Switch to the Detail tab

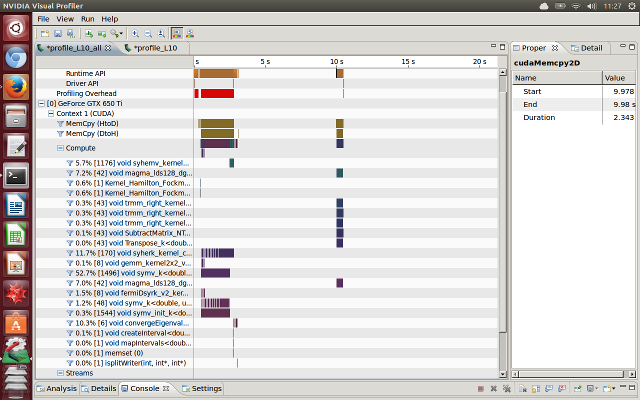(587, 48)
